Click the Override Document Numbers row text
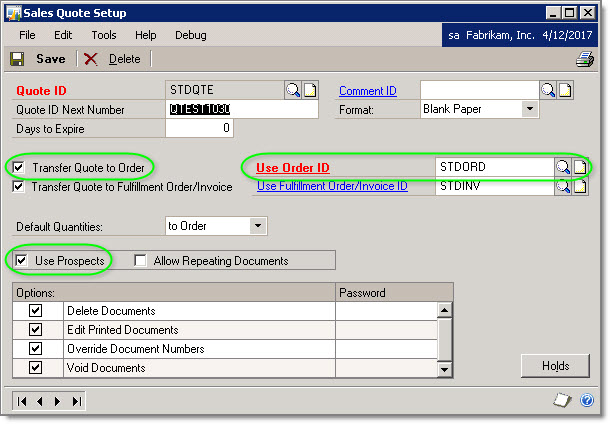 pyautogui.click(x=136, y=349)
